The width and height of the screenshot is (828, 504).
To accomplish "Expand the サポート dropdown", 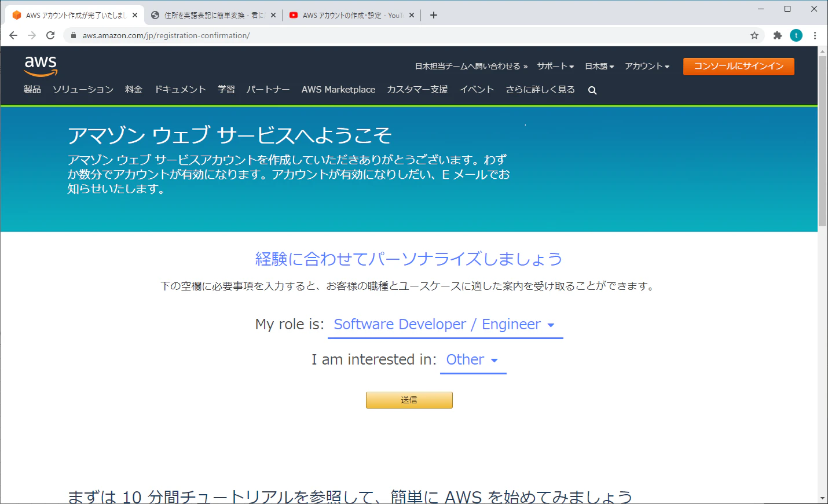I will pos(555,66).
